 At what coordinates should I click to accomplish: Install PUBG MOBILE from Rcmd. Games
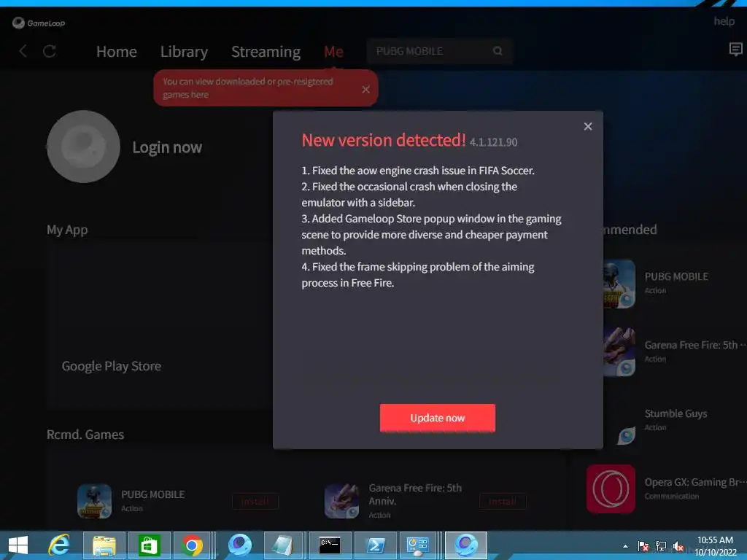tap(255, 502)
